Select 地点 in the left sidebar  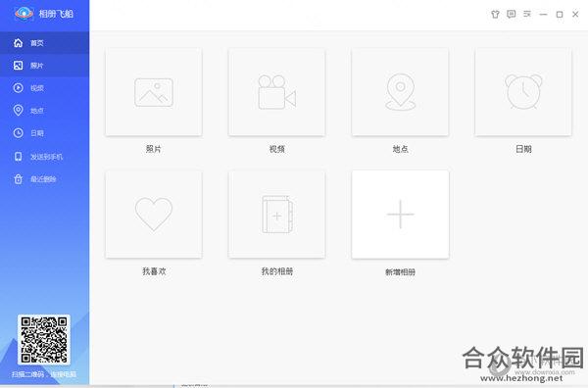[x=44, y=111]
